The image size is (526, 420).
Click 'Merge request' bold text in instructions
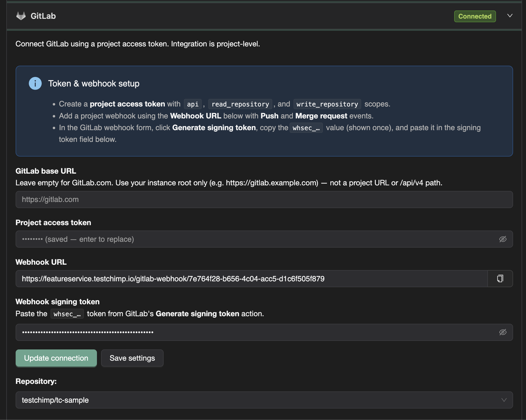(x=321, y=116)
